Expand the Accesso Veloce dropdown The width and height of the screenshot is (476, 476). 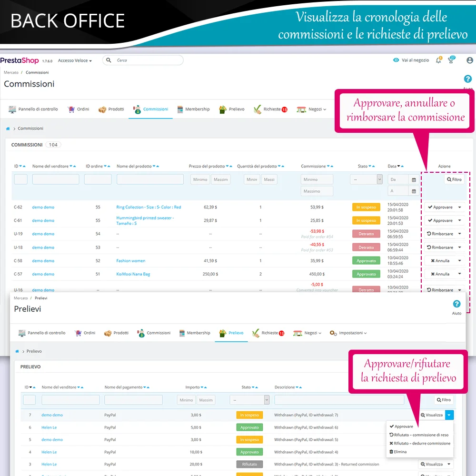75,61
